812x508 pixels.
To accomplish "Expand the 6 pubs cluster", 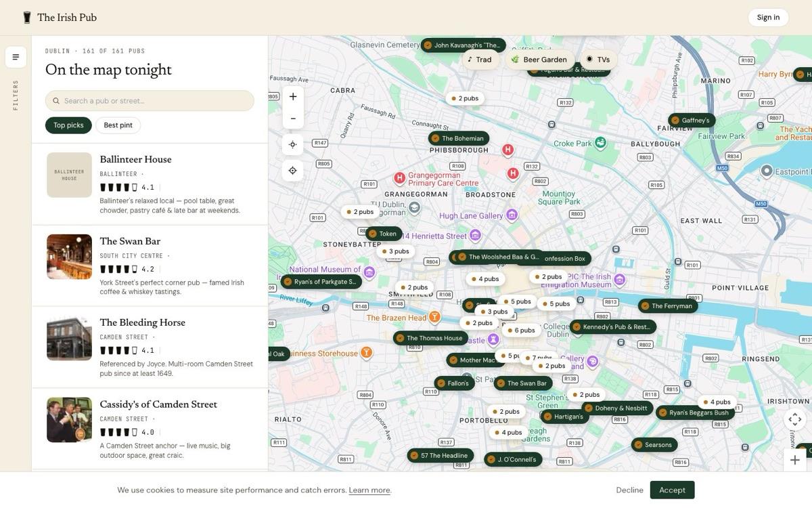I will click(x=520, y=331).
